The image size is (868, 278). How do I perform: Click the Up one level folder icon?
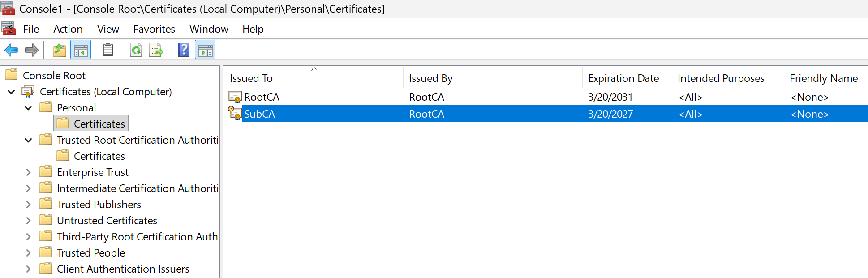coord(59,50)
